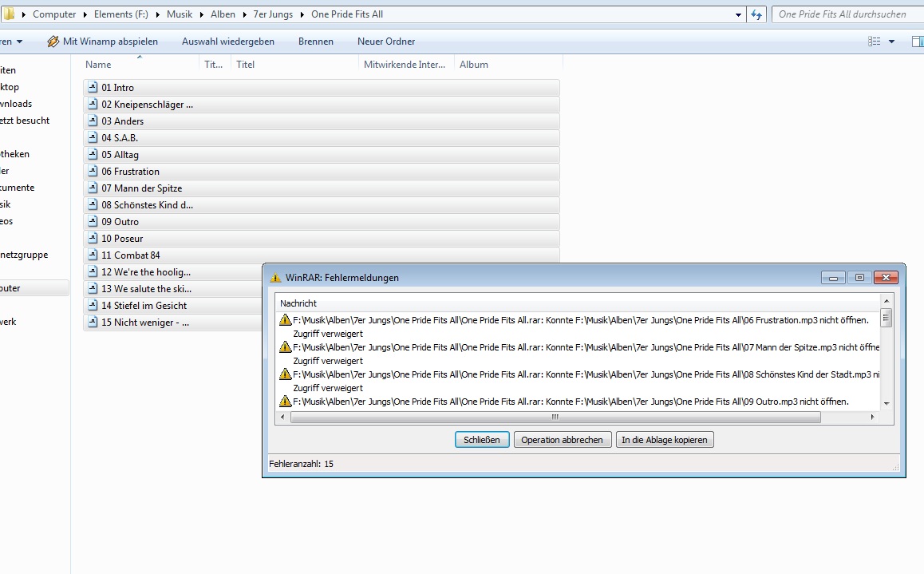This screenshot has height=574, width=924.
Task: Select the 'netzgruppe' item in the sidebar
Action: [24, 255]
